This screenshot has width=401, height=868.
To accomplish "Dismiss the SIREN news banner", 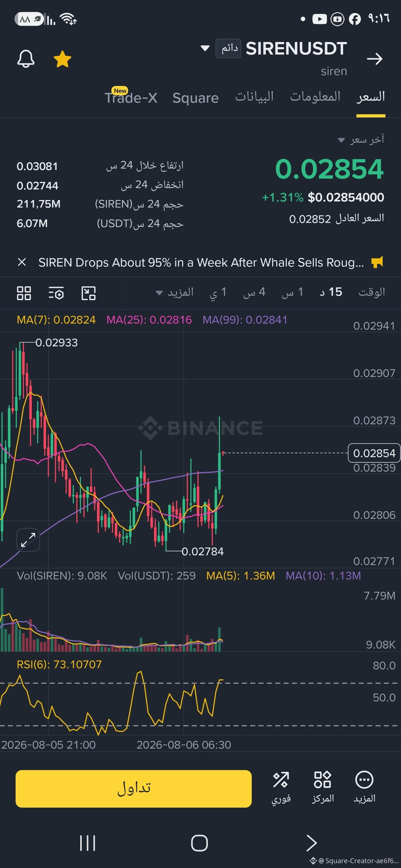I will tap(22, 262).
